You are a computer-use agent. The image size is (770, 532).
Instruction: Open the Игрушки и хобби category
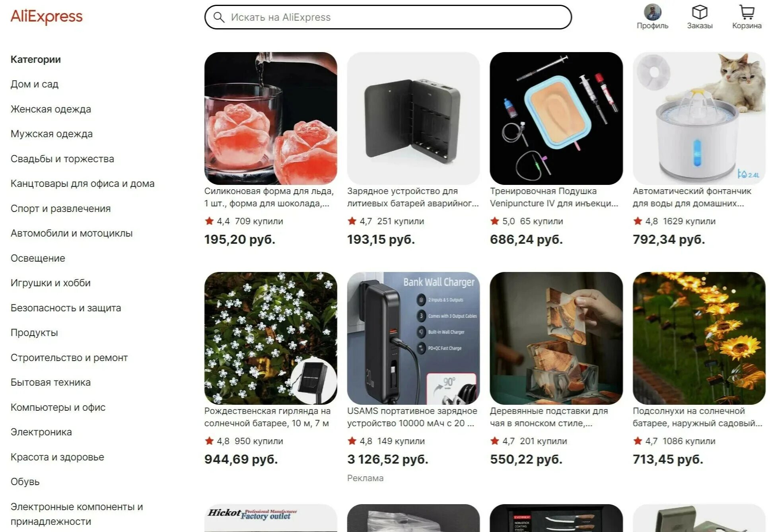51,283
